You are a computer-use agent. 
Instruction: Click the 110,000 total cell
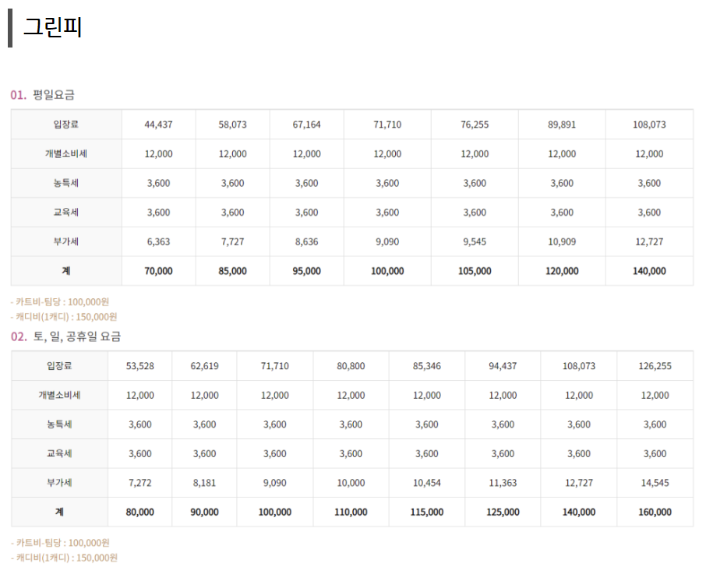pyautogui.click(x=351, y=512)
